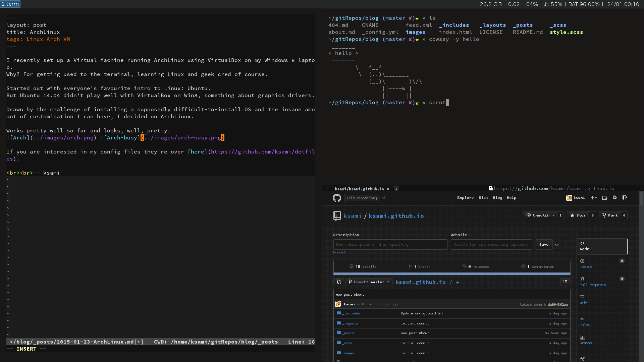Open the branch: master dropdown
The image size is (644, 362).
tap(369, 282)
